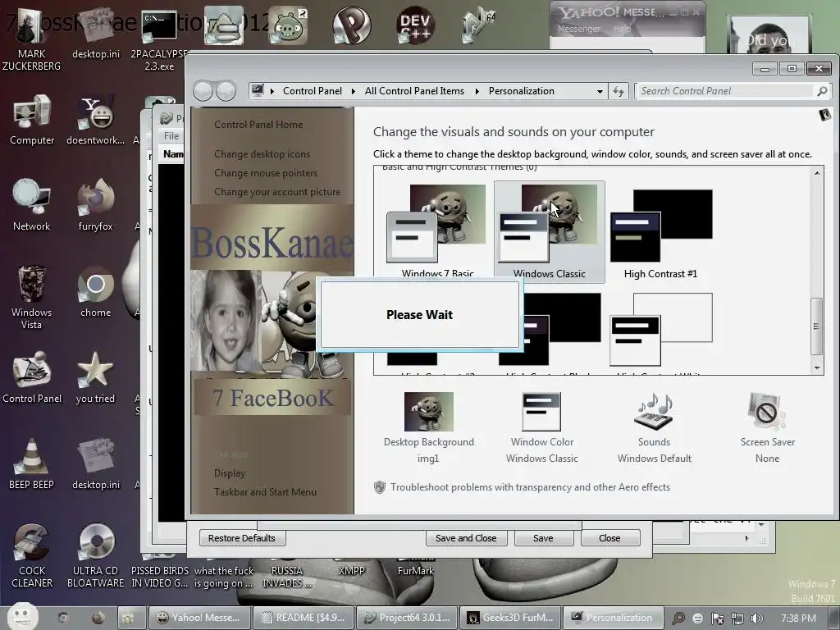Click the network tray icon
Screen dimensions: 840x630
737,619
